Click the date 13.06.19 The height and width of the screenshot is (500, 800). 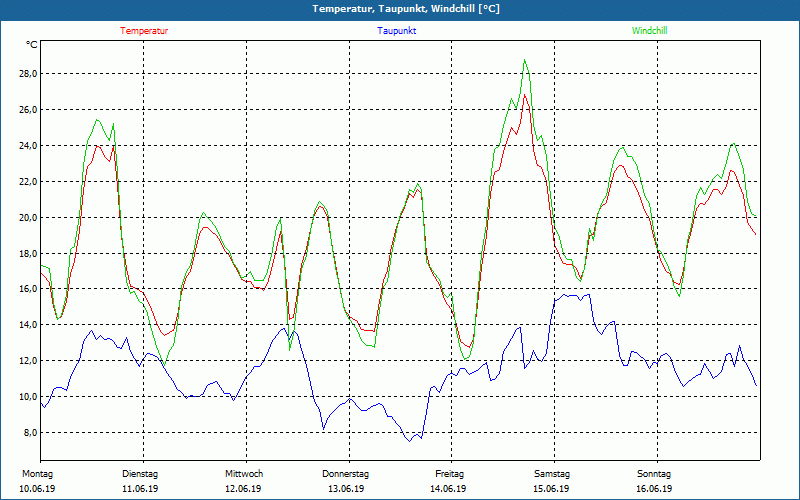[346, 489]
